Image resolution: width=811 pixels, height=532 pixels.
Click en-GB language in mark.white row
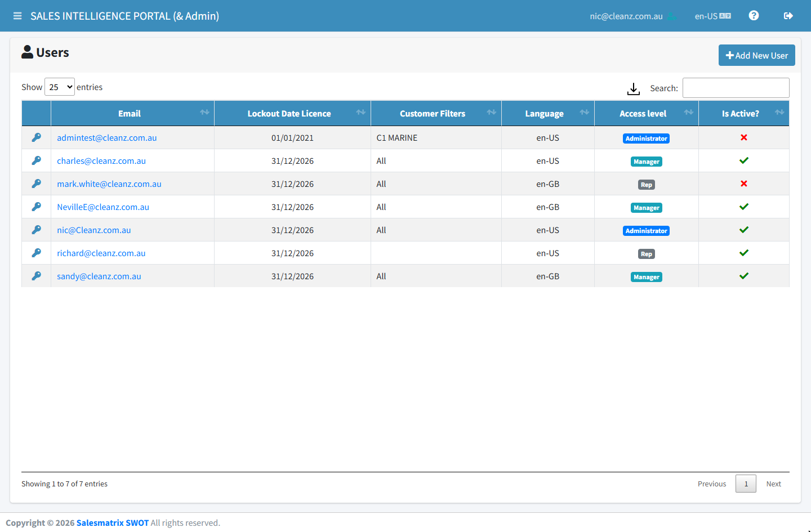(548, 184)
